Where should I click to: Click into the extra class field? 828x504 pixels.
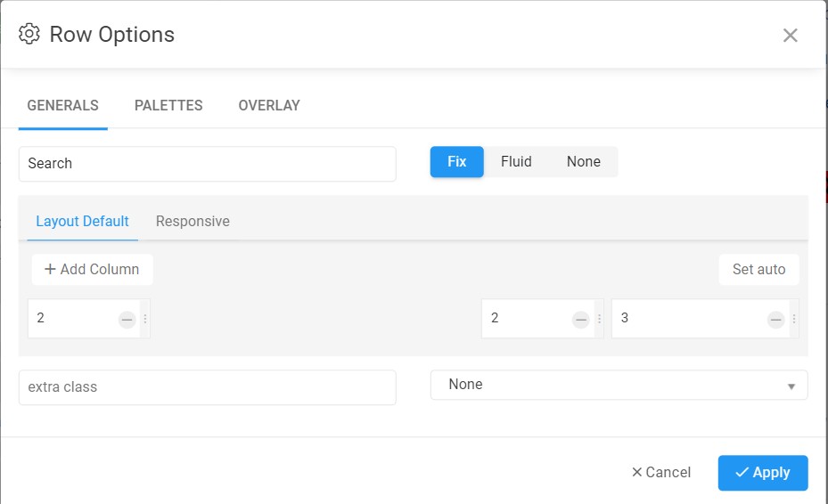[207, 387]
